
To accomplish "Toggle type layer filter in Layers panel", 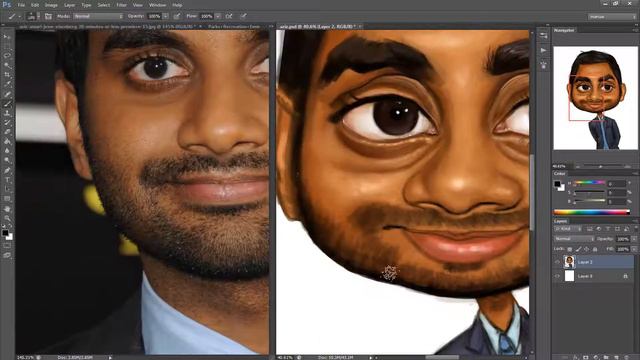I will pyautogui.click(x=608, y=229).
